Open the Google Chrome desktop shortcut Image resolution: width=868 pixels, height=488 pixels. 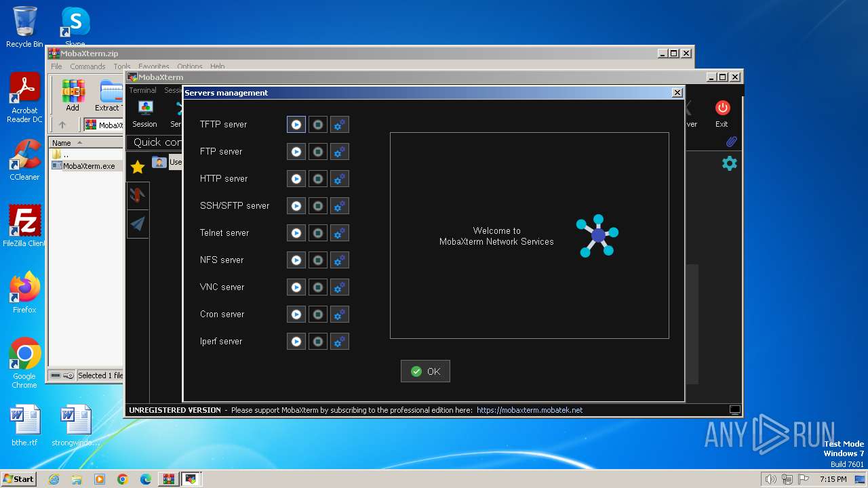click(24, 363)
